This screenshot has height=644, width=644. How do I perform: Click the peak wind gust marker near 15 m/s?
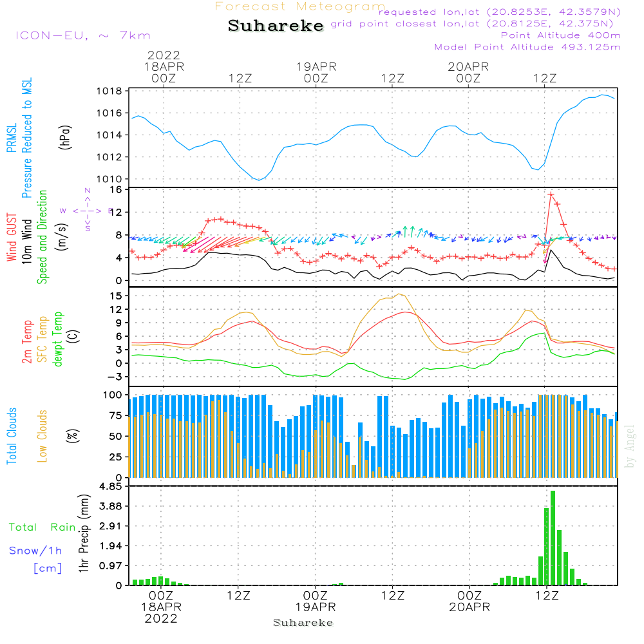pyautogui.click(x=551, y=194)
